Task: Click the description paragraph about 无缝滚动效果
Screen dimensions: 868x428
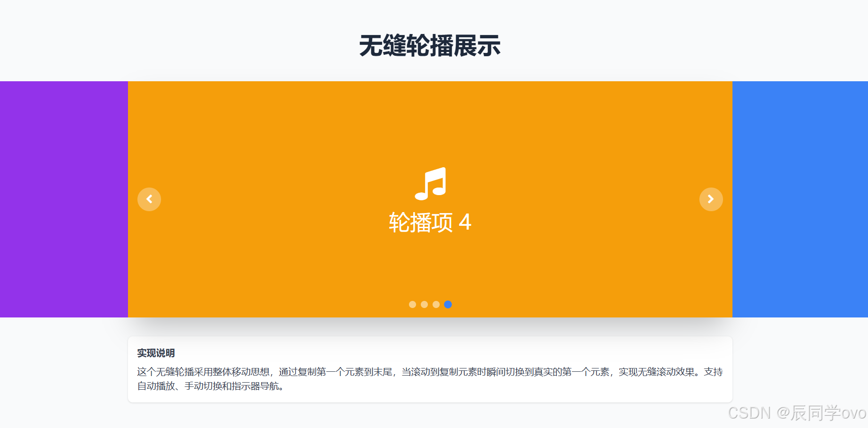Action: [x=429, y=378]
